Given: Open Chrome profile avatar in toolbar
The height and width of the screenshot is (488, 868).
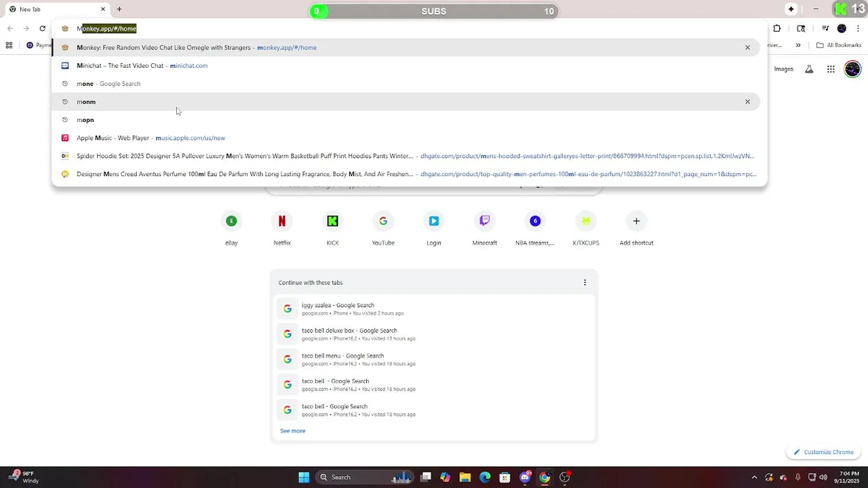Looking at the screenshot, I should [842, 28].
